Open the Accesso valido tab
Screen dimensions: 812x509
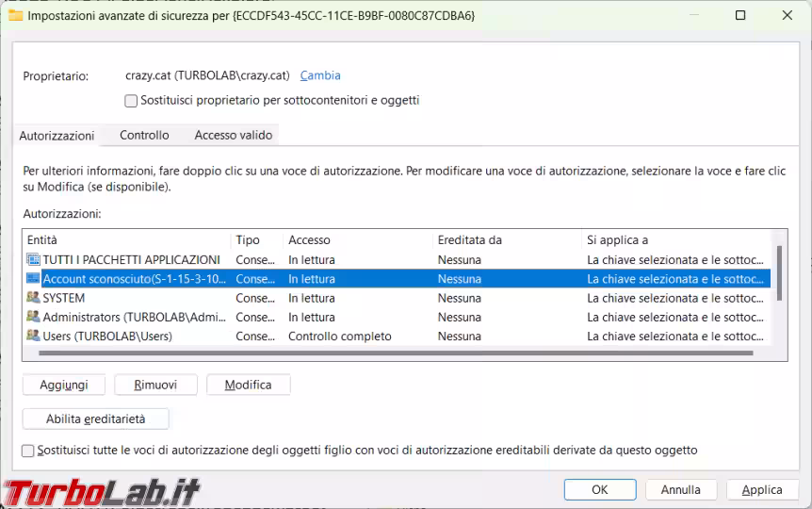[233, 135]
